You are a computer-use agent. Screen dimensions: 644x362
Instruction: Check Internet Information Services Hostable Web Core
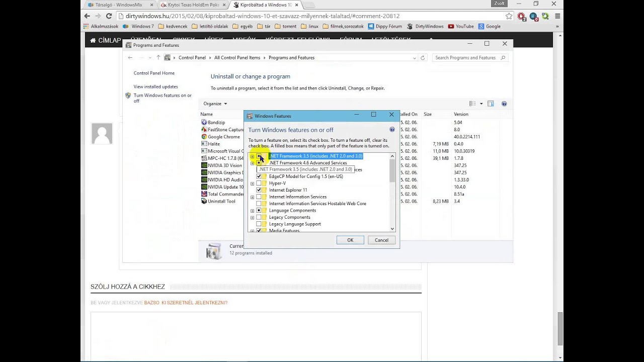[x=259, y=204]
